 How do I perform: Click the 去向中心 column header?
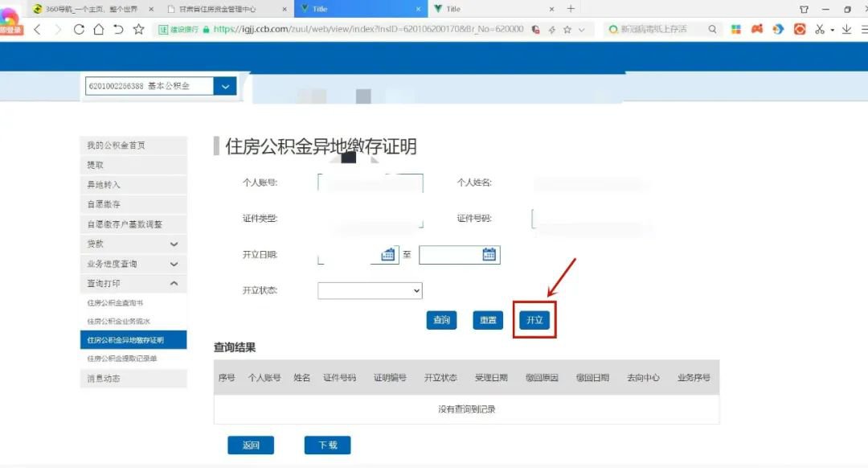pos(643,378)
